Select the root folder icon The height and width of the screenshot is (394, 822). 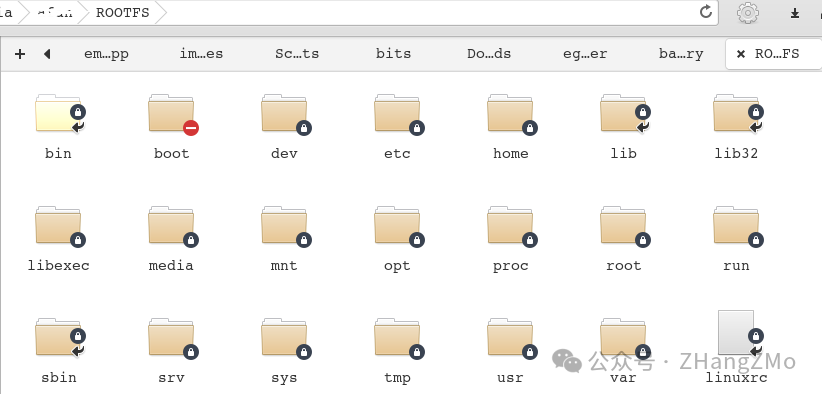(623, 225)
